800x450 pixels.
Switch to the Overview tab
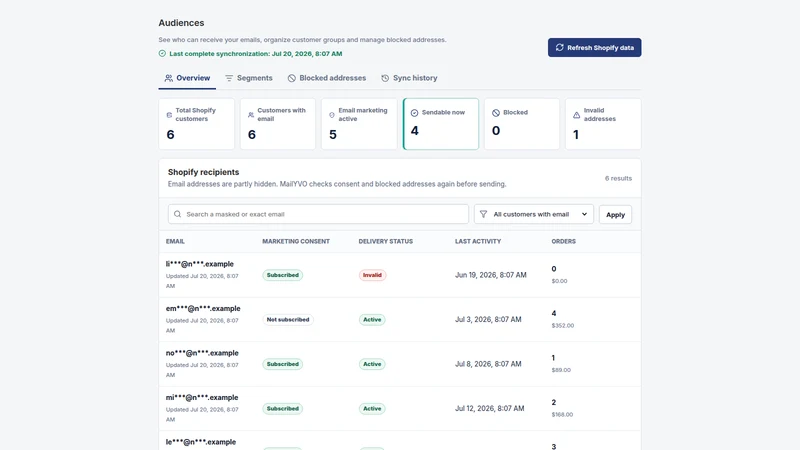187,78
